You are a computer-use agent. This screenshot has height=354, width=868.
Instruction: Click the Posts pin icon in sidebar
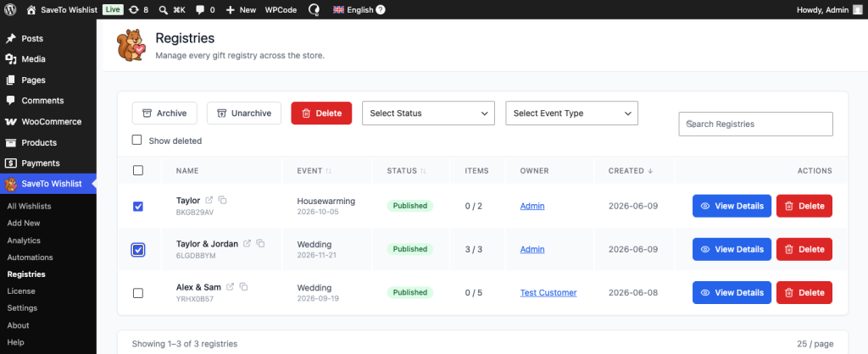pos(10,38)
